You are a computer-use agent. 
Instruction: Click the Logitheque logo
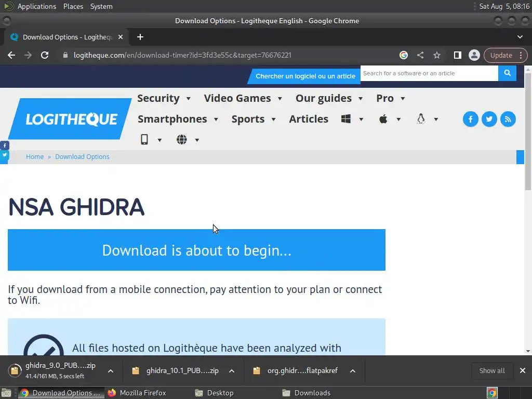[x=70, y=119]
